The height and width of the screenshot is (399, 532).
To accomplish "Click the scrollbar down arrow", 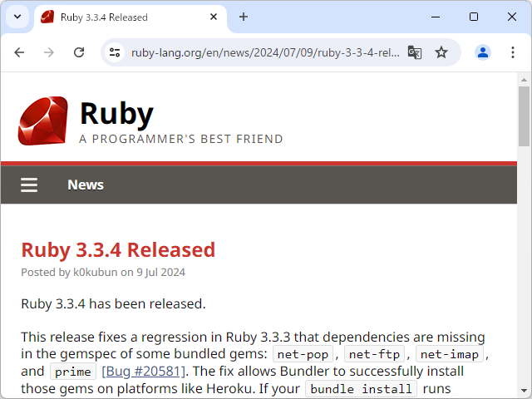I will (x=524, y=391).
